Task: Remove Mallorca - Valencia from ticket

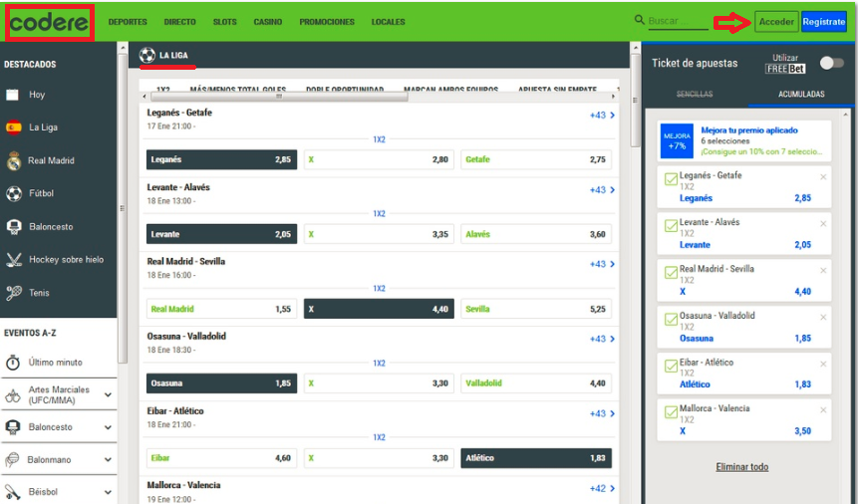Action: pyautogui.click(x=823, y=410)
